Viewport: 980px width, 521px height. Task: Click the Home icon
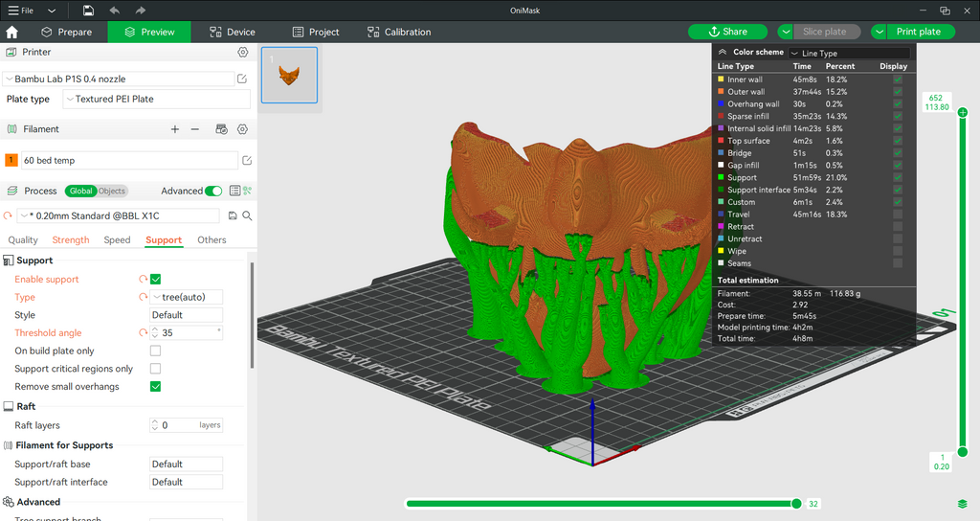11,32
